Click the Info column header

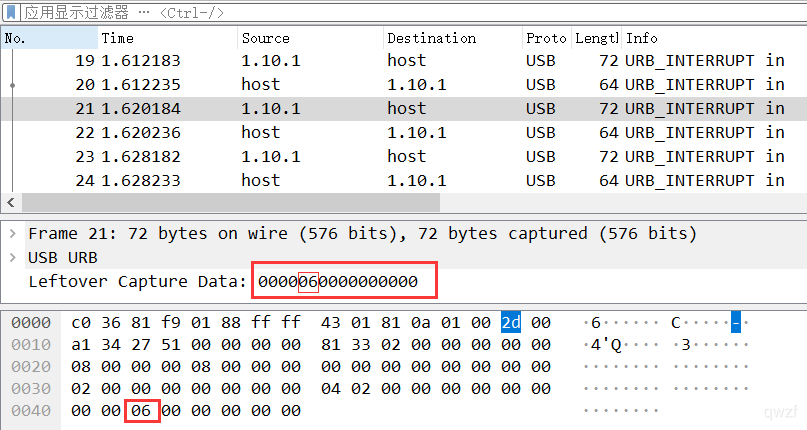714,38
